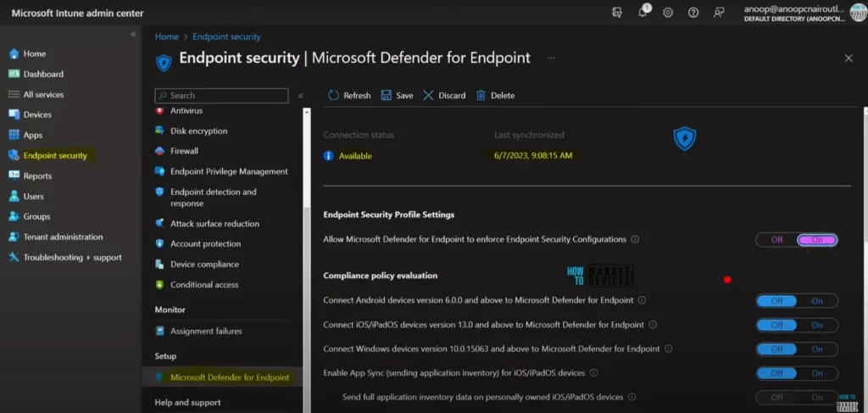
Task: Open the Troubleshooting + support wrench icon
Action: (x=14, y=258)
